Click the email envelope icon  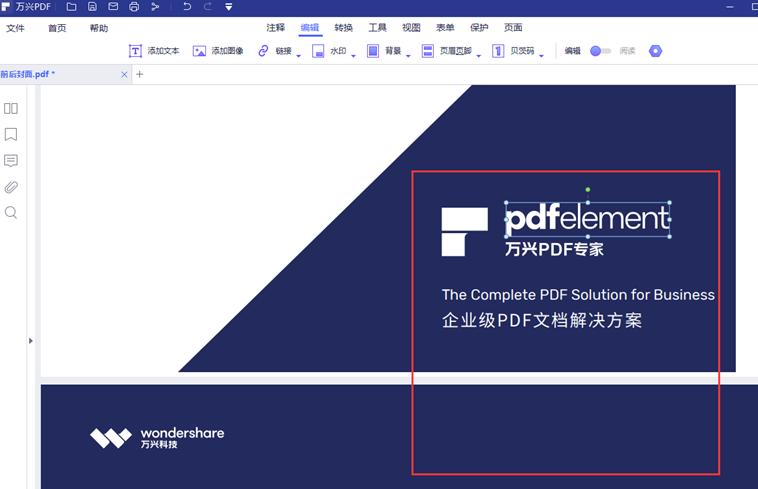pos(113,7)
